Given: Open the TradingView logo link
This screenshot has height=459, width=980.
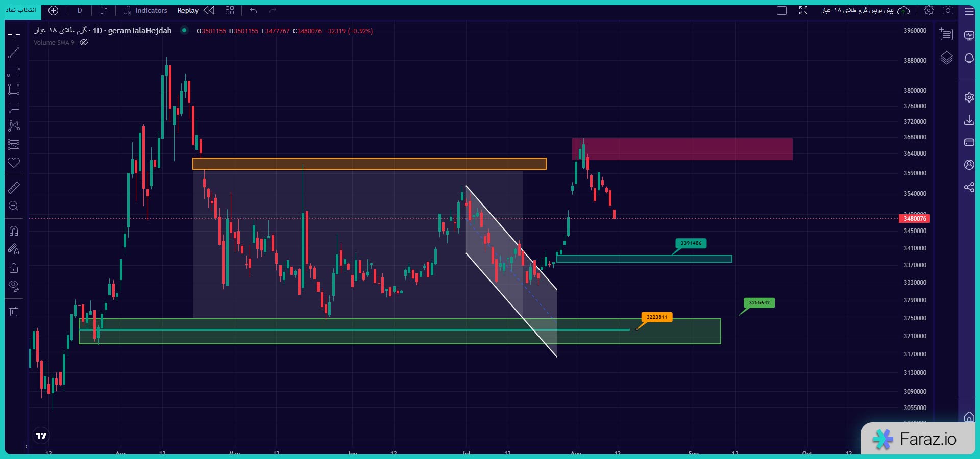Looking at the screenshot, I should pos(41,436).
